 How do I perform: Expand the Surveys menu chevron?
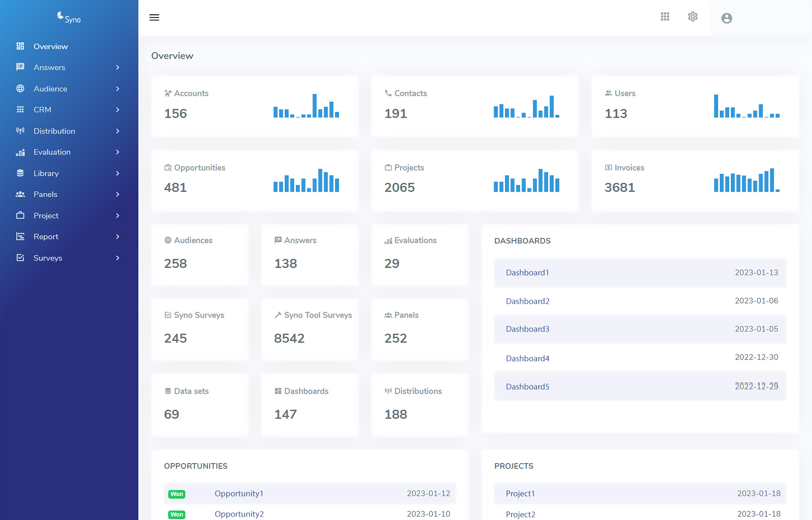pos(117,258)
